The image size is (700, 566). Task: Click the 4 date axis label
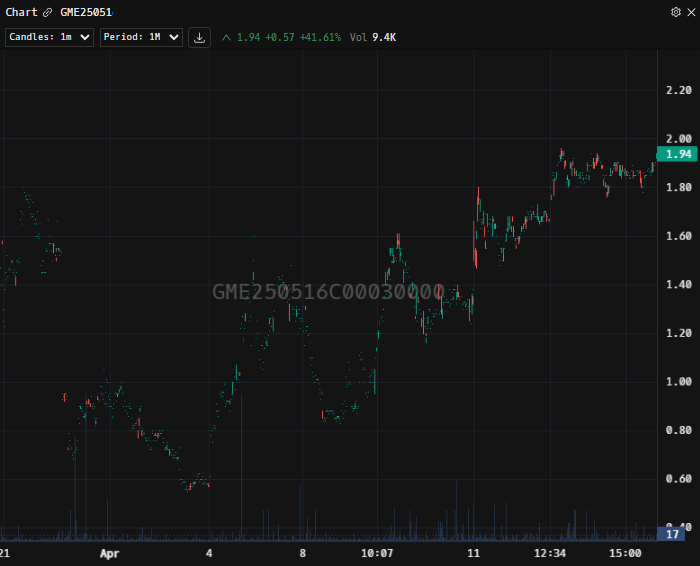pyautogui.click(x=209, y=554)
